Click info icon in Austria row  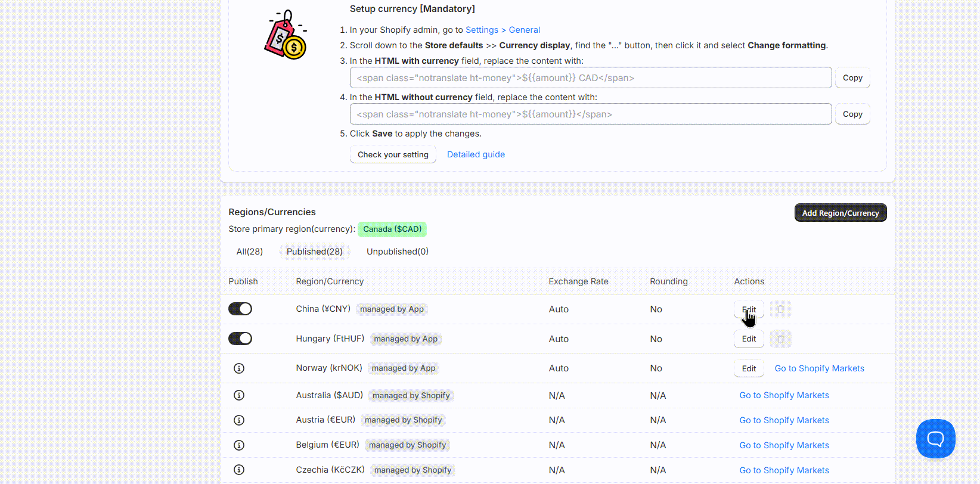[x=239, y=420]
